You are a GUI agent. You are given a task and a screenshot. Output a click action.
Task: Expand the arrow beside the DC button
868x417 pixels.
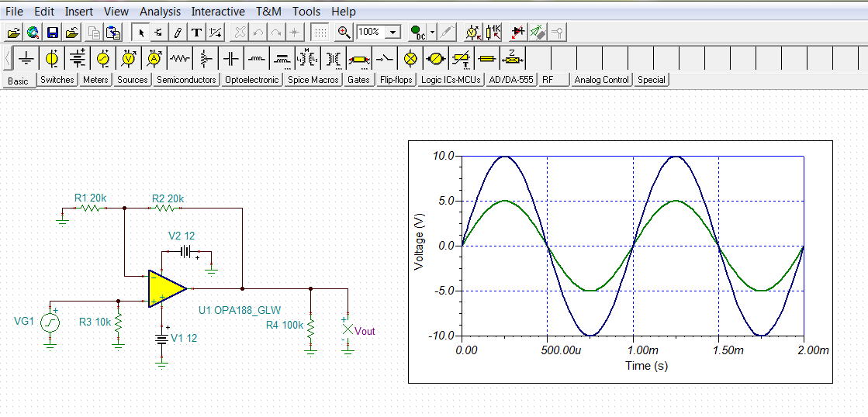[433, 33]
